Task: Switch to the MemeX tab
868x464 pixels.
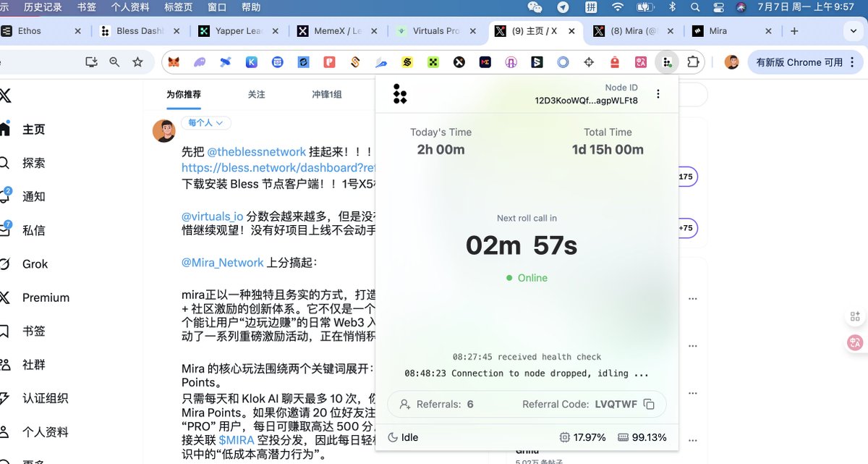Action: (337, 31)
